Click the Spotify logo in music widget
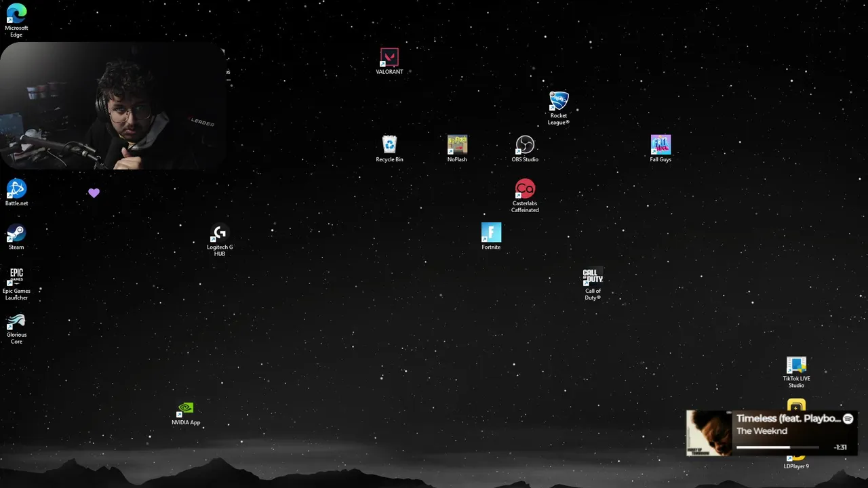 [x=848, y=419]
